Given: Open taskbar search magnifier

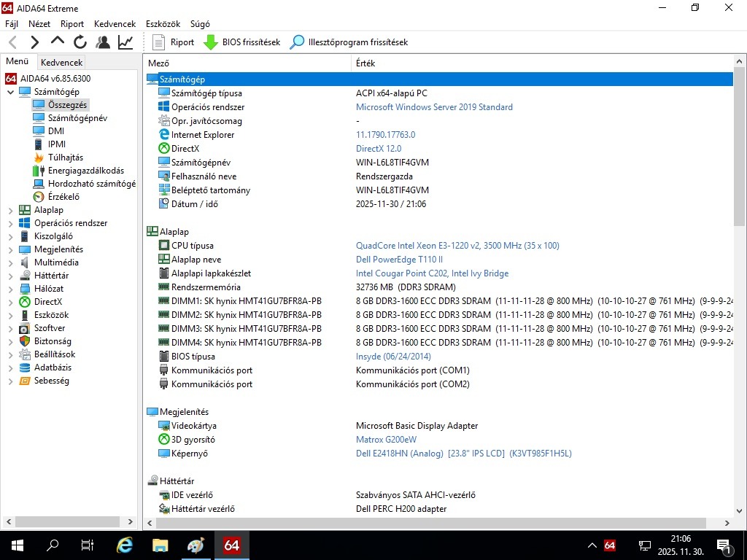Looking at the screenshot, I should coord(53,545).
